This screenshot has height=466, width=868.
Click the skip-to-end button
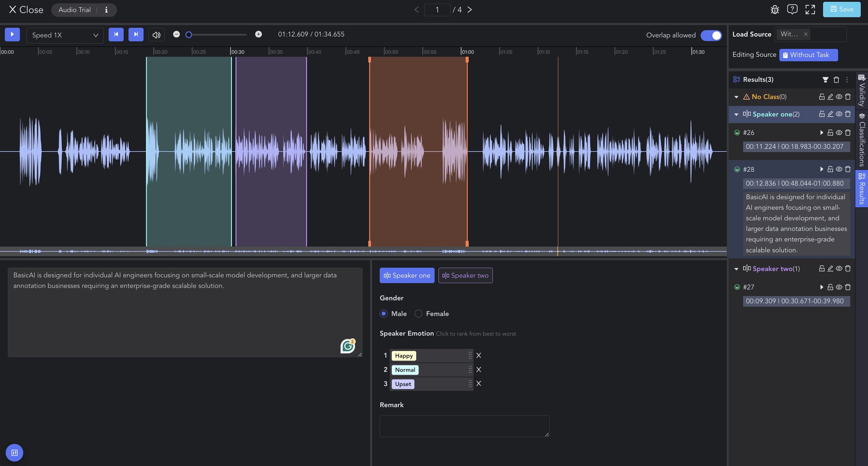(x=135, y=34)
